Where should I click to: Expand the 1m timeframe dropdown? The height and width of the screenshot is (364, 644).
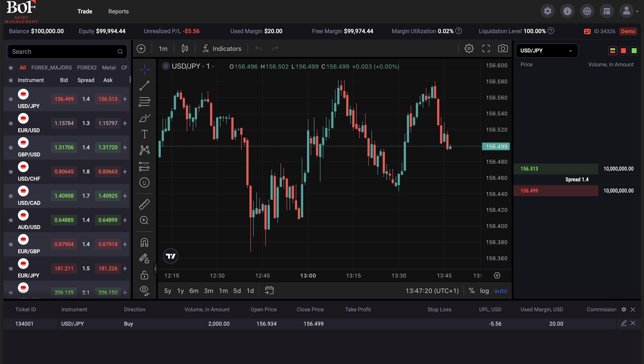pyautogui.click(x=163, y=49)
